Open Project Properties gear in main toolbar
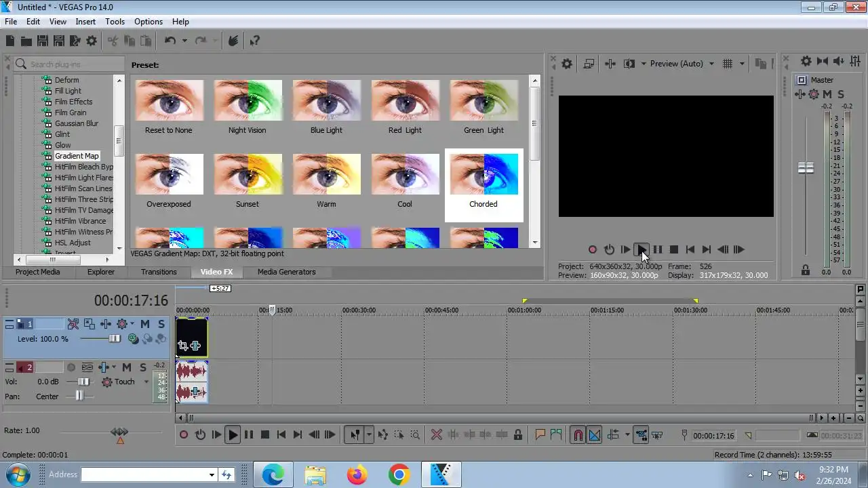 [x=92, y=41]
